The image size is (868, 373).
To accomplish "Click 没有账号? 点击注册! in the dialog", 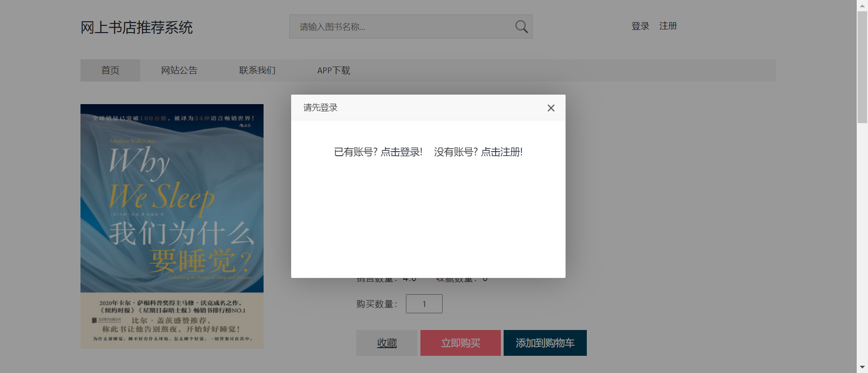I will (x=478, y=152).
